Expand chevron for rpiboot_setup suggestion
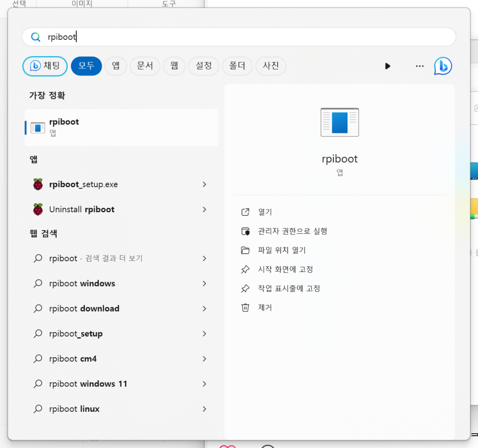 pos(204,334)
